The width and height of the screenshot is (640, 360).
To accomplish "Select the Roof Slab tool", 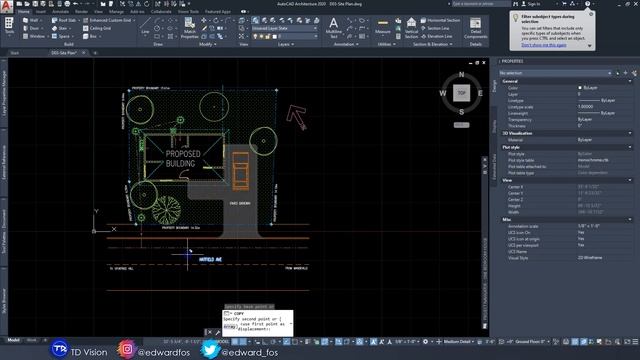I will (65, 20).
